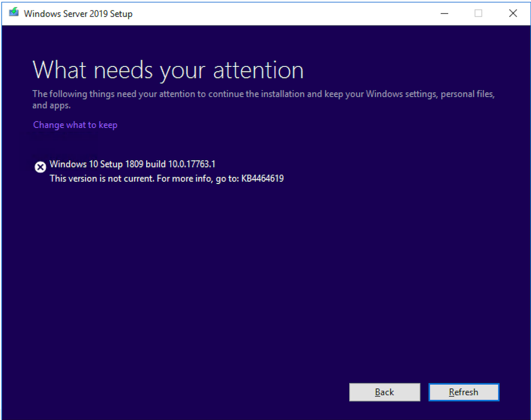The image size is (531, 420).
Task: Open the Change what to keep link
Action: click(75, 125)
